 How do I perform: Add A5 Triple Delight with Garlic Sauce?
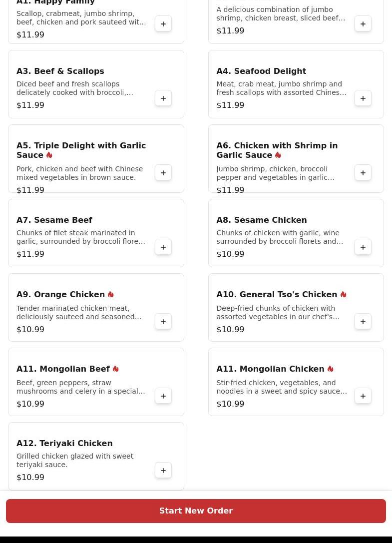(163, 173)
